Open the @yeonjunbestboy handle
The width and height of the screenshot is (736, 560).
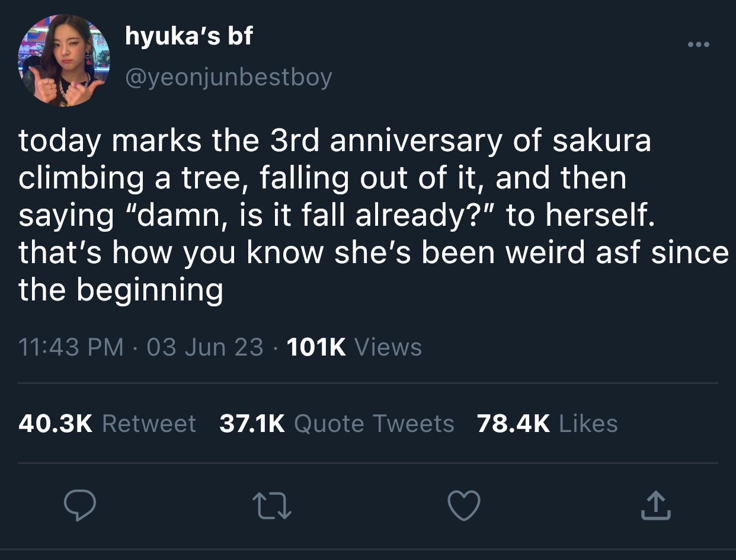228,77
